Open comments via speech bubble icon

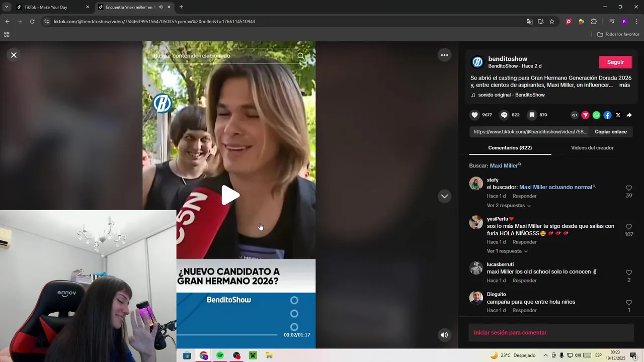click(504, 115)
